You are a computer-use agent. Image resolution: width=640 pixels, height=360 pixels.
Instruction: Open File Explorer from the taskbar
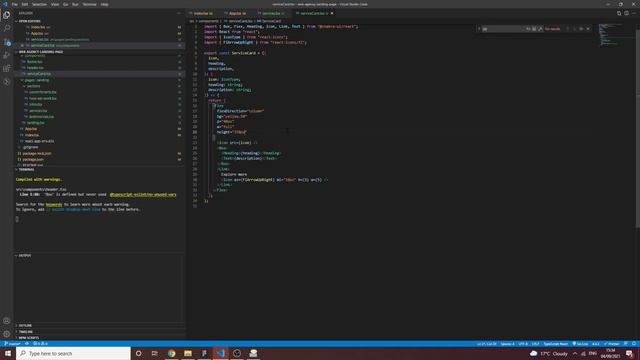188,353
